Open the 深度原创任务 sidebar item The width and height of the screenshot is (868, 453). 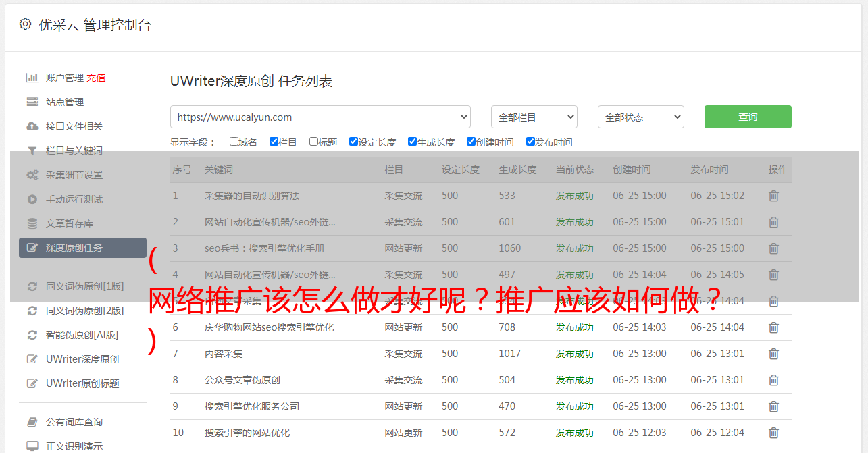click(82, 248)
